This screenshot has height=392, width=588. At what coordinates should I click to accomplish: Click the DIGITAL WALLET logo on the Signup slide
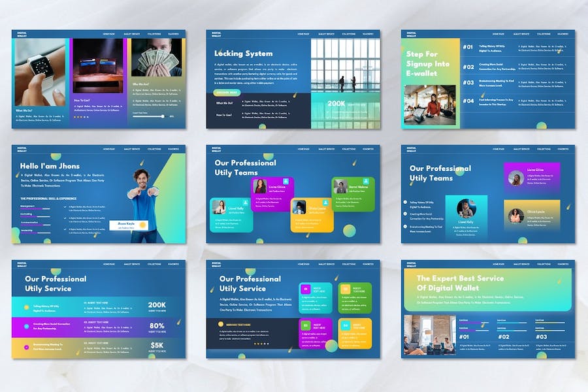pyautogui.click(x=412, y=33)
